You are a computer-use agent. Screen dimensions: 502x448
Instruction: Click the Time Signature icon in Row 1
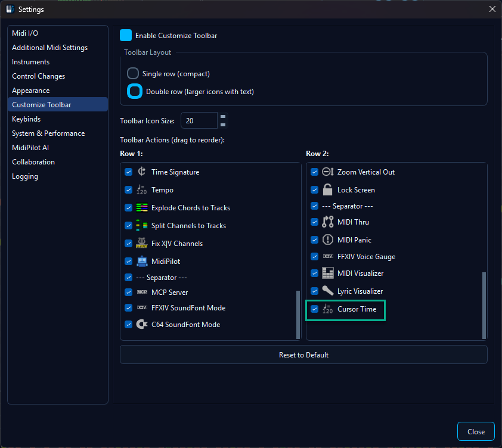141,172
